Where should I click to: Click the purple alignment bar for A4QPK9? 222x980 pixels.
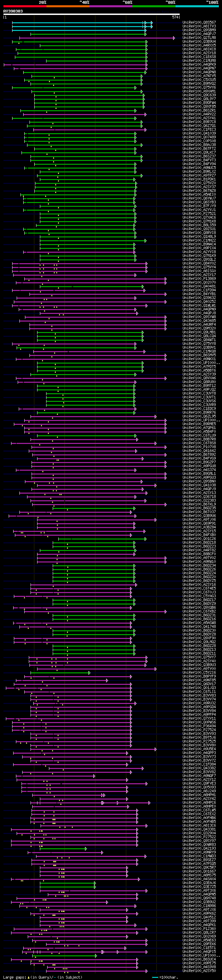(x=76, y=65)
